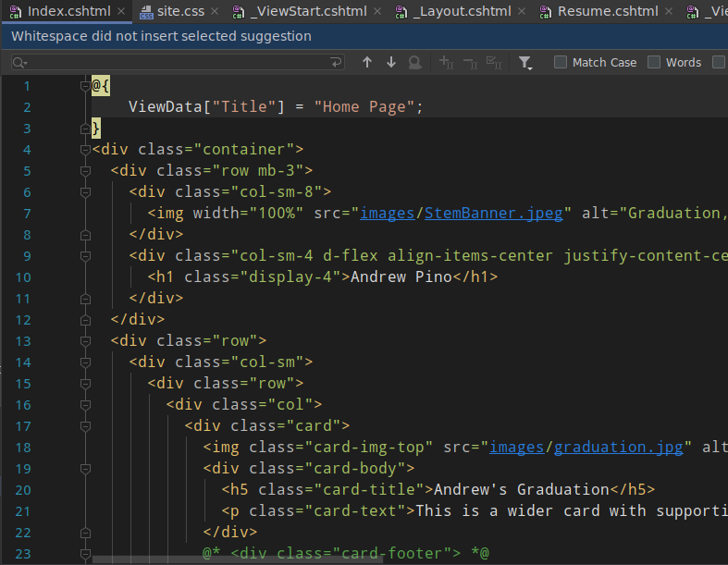Collapse the col-sm div at line 14

click(x=85, y=362)
